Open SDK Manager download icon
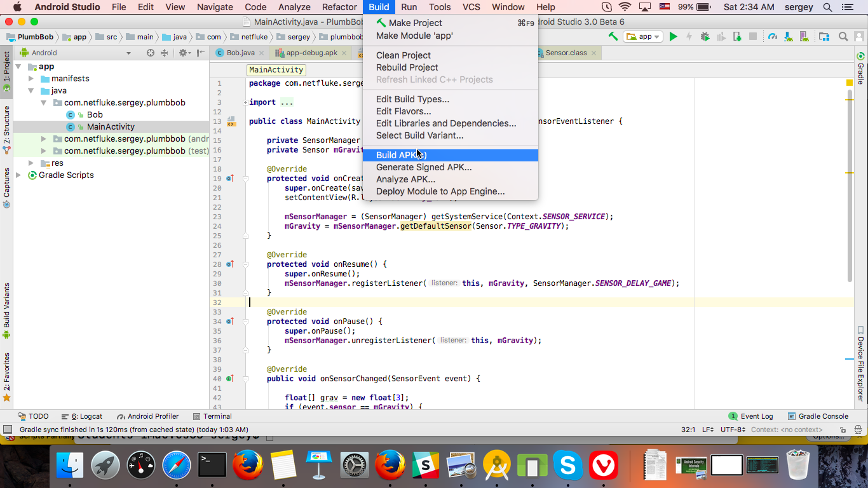868x488 pixels. pyautogui.click(x=789, y=36)
